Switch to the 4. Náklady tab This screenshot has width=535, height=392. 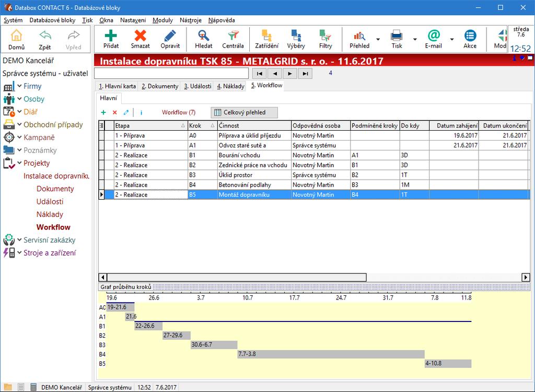pos(230,86)
